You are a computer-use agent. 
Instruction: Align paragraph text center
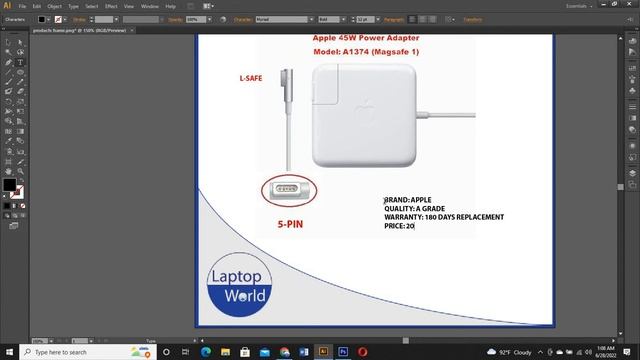(422, 19)
